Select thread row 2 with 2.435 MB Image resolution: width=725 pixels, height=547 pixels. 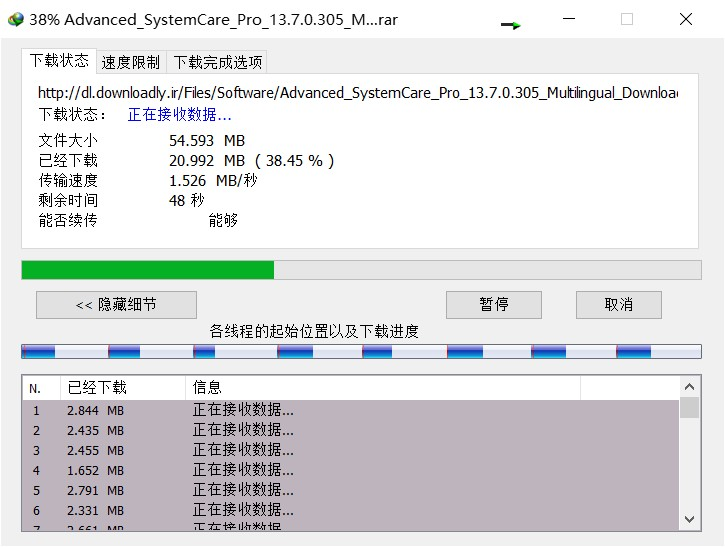tap(351, 430)
